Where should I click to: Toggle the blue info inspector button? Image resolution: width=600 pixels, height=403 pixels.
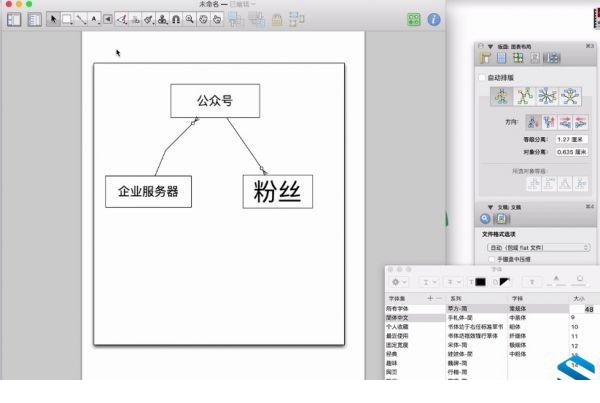pyautogui.click(x=434, y=20)
